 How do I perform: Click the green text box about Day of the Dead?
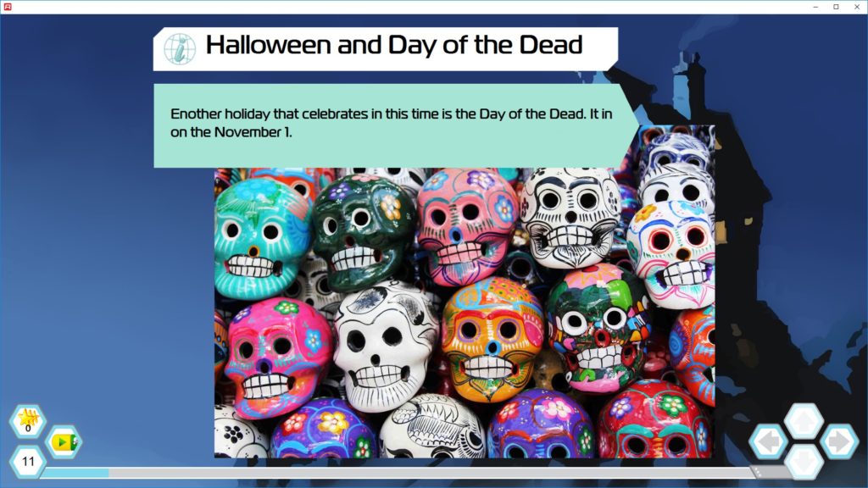pyautogui.click(x=393, y=125)
